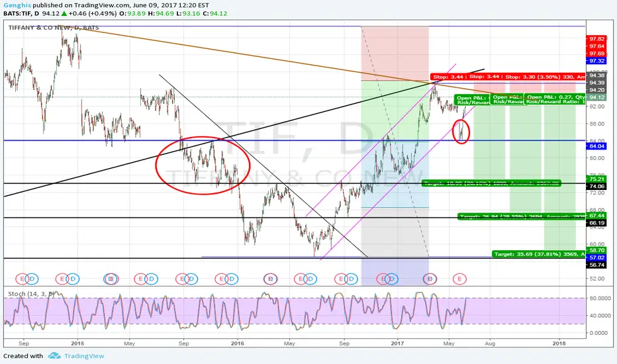Click the TIFFANY & CO NEW chart legend
Viewport: 617px width, 364px height.
pyautogui.click(x=54, y=28)
